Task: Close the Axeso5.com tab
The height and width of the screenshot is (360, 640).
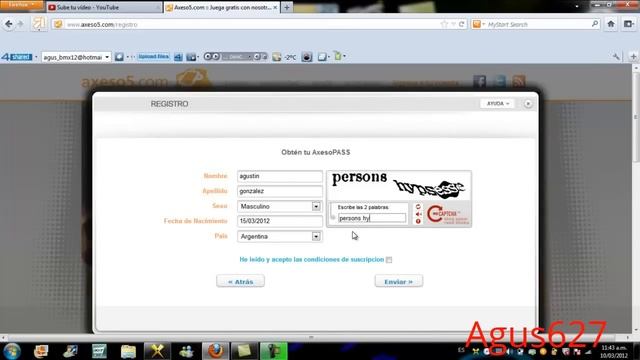Action: tap(275, 7)
